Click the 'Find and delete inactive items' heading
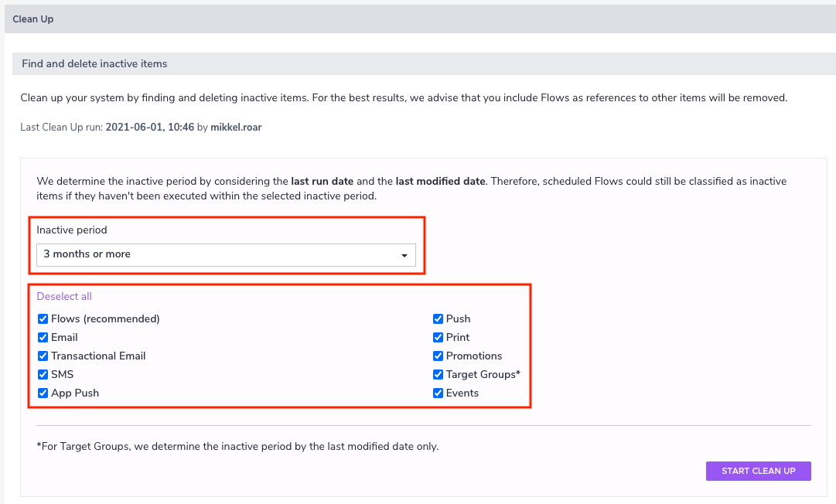Screen dimensions: 836x504 (94, 63)
